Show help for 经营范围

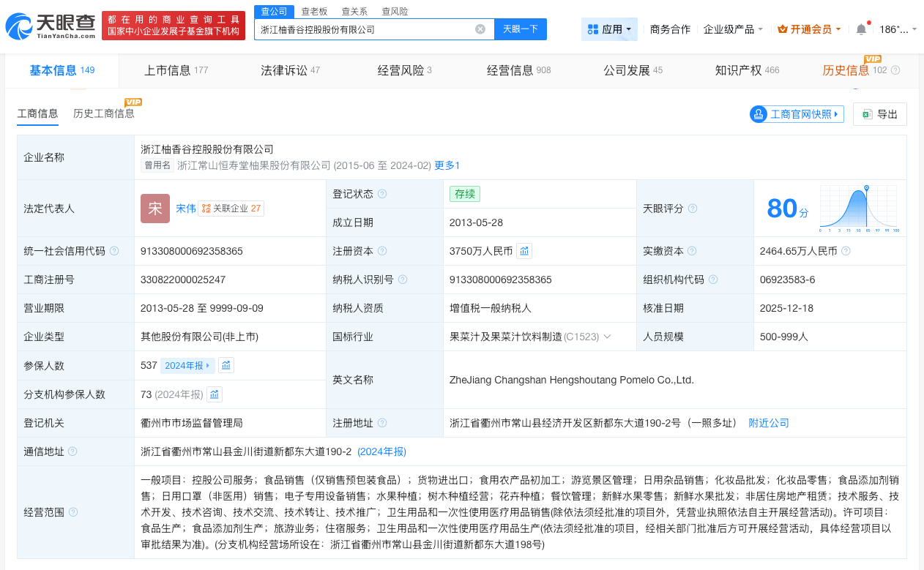72,512
